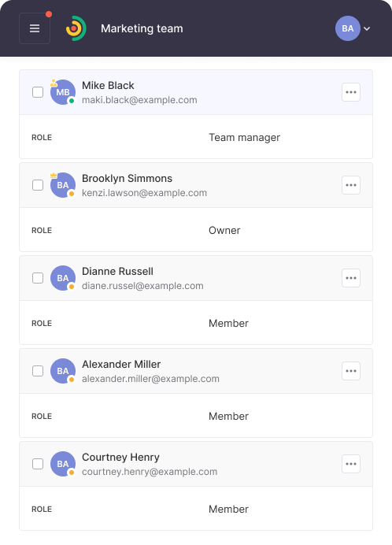
Task: Open more options for Alexander Miller
Action: click(351, 371)
